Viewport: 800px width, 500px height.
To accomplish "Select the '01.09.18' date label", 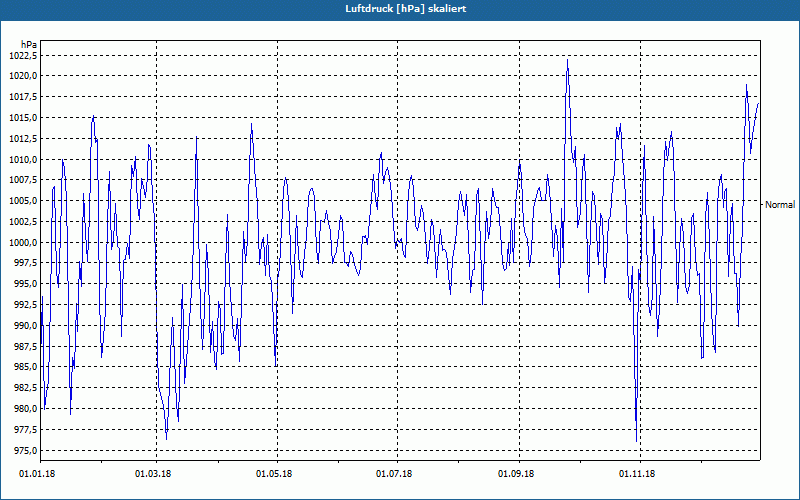I will pos(516,474).
